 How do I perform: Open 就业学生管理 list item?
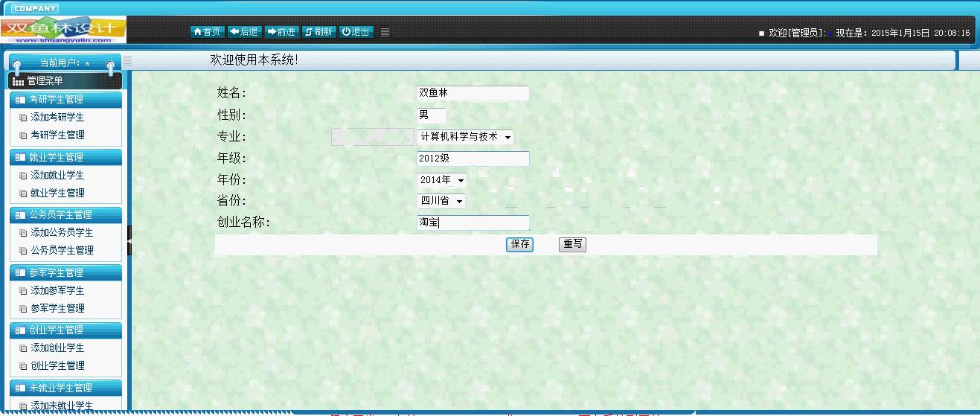click(x=57, y=193)
